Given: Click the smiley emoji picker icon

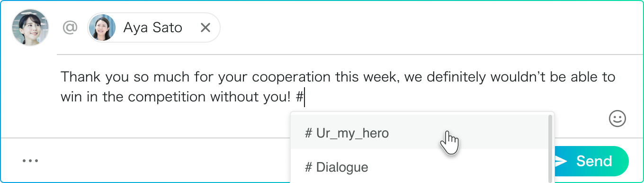Looking at the screenshot, I should [x=617, y=119].
